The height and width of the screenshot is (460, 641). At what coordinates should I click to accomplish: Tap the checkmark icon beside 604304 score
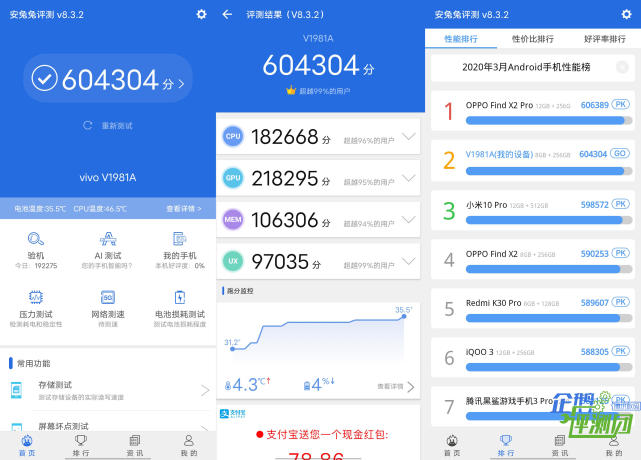tap(45, 78)
